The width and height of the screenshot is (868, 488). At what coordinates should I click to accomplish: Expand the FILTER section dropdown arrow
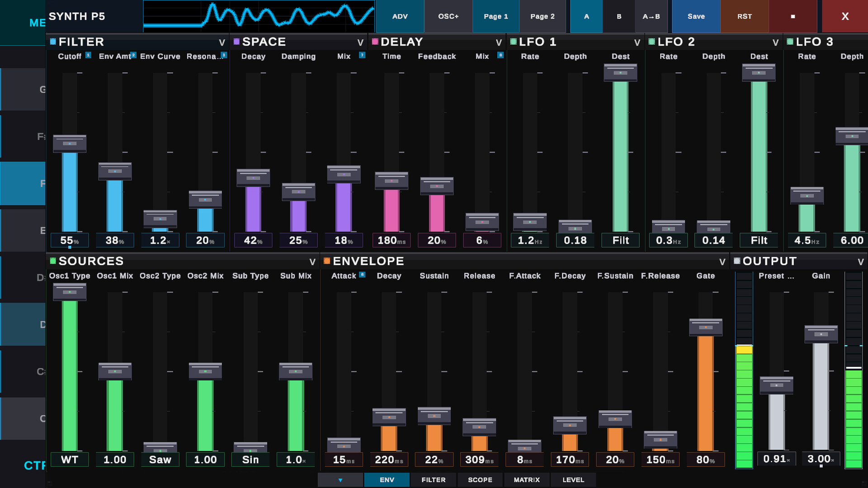[x=222, y=42]
